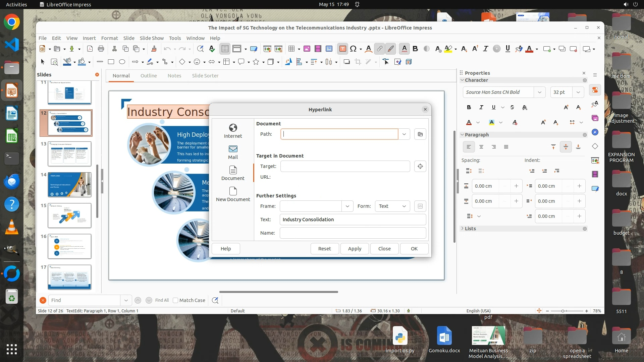Click the Target in Document picker icon

point(420,166)
